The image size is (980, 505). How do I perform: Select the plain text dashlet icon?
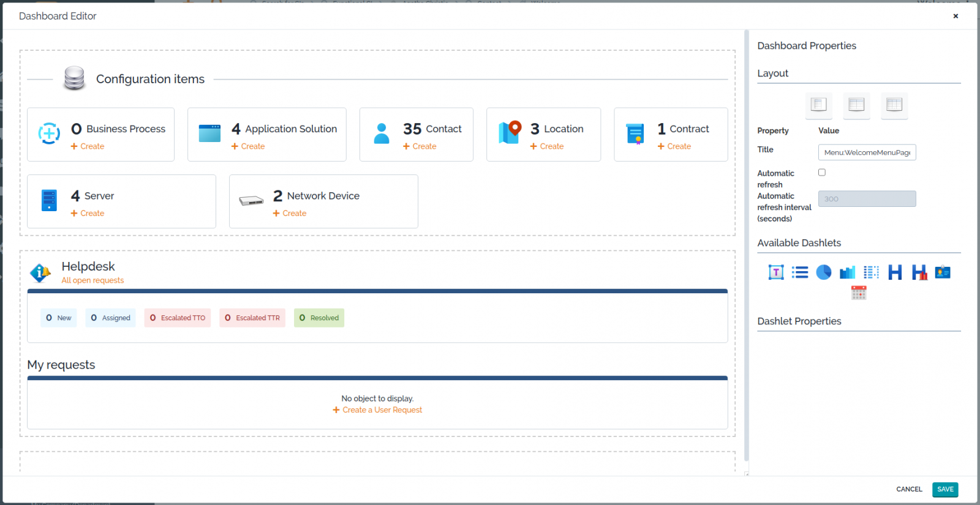(x=775, y=272)
